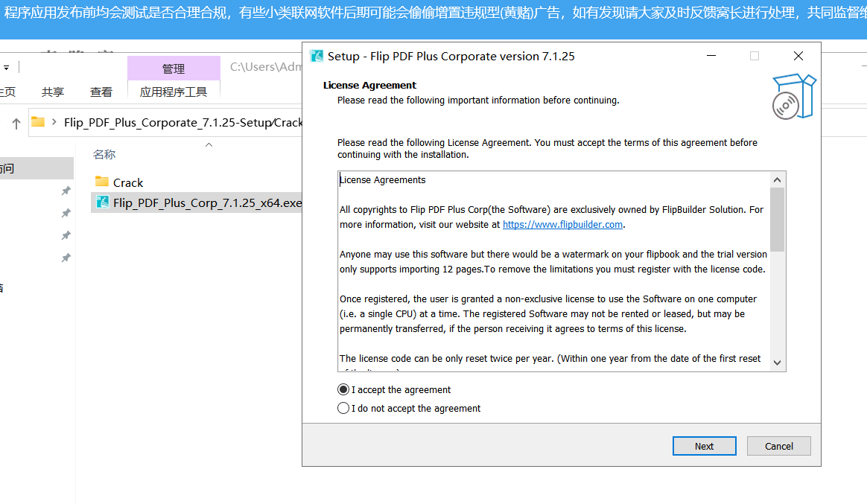Click the Flip_PDF_Plus_Corporate_7.1.25-Setup path segment

click(166, 122)
